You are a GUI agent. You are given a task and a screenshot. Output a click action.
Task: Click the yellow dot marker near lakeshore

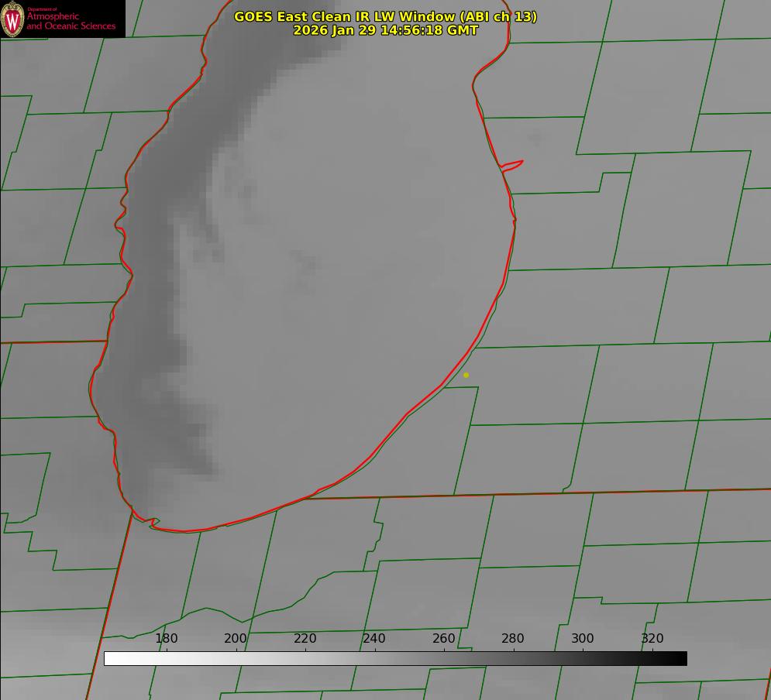pyautogui.click(x=466, y=375)
